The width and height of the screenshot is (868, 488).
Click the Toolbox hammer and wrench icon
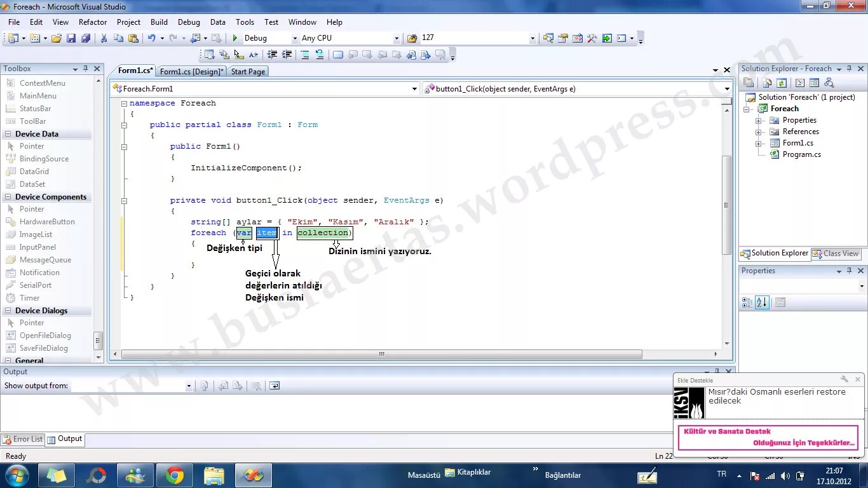[x=592, y=38]
